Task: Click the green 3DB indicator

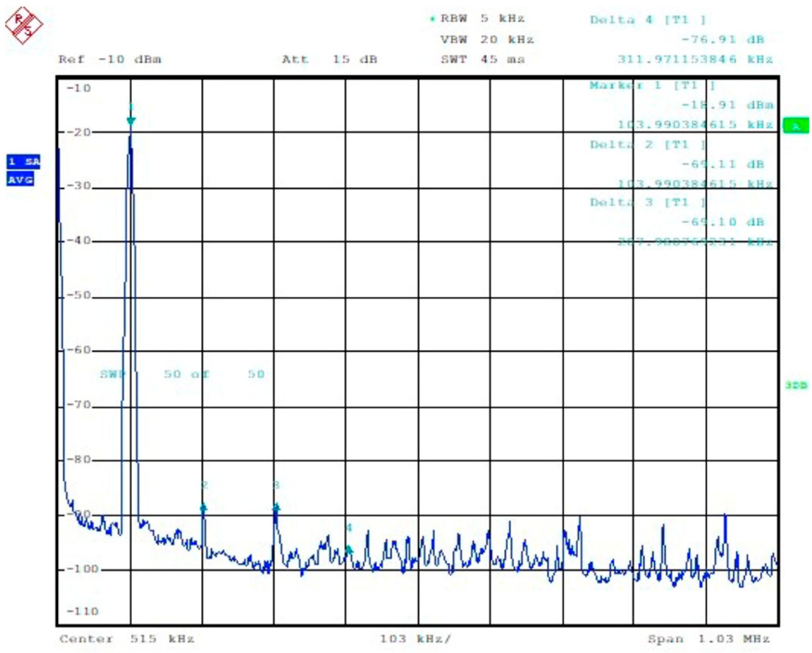Action: pos(796,385)
